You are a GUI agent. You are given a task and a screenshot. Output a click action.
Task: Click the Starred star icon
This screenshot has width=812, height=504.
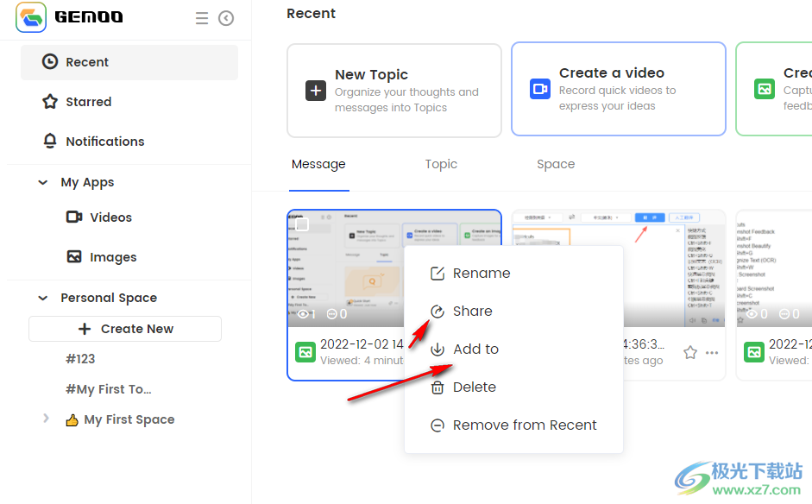tap(50, 102)
